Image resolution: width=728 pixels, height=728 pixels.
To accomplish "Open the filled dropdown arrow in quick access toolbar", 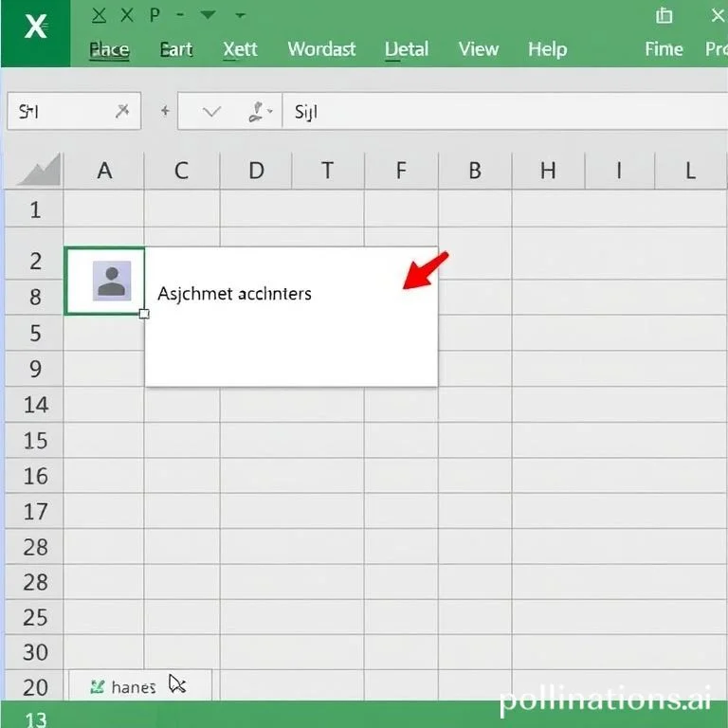I will click(207, 15).
